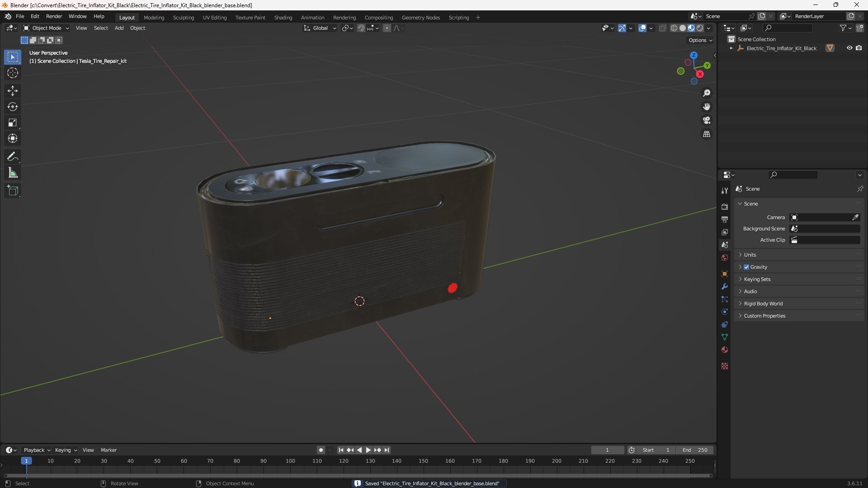The height and width of the screenshot is (488, 868).
Task: Expand the Electric_Tire_Inflator_Kit_Black collection
Action: pyautogui.click(x=731, y=48)
